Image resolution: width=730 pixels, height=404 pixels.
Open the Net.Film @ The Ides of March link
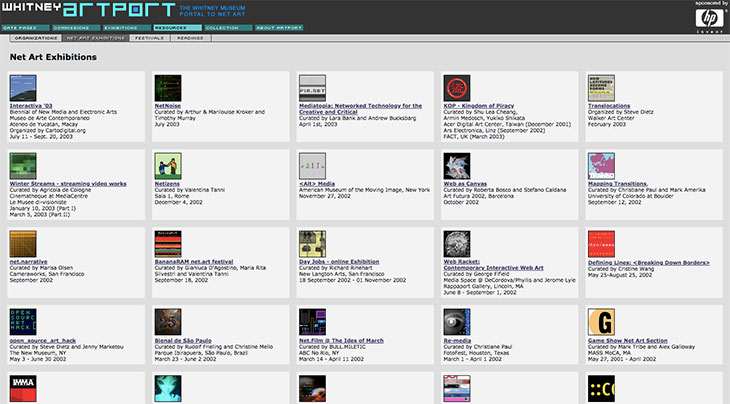341,341
